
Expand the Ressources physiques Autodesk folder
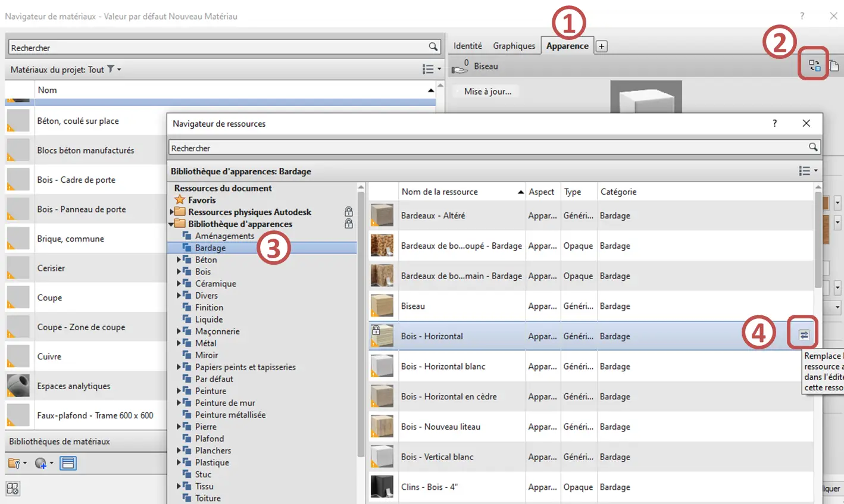[x=172, y=212]
